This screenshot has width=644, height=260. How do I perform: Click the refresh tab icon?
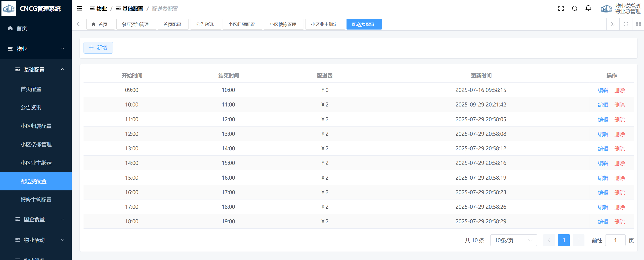[x=625, y=24]
